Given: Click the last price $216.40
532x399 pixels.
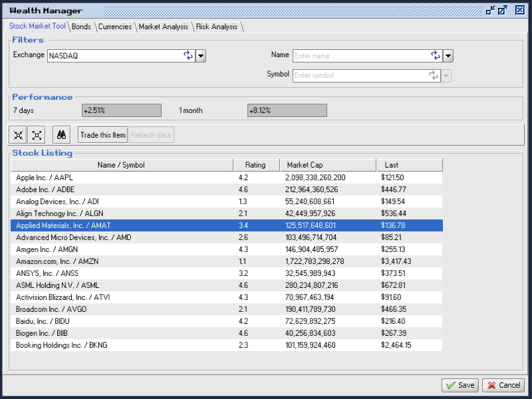Looking at the screenshot, I should [x=393, y=321].
